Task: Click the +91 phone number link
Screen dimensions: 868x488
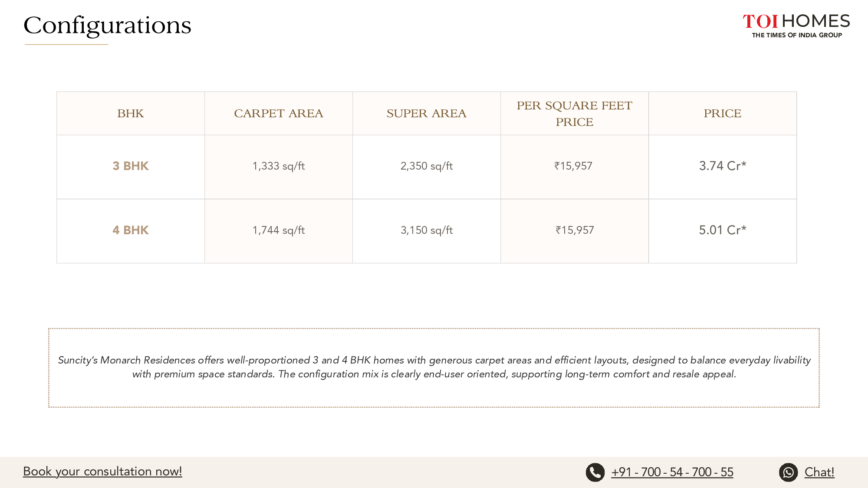Action: click(x=672, y=472)
